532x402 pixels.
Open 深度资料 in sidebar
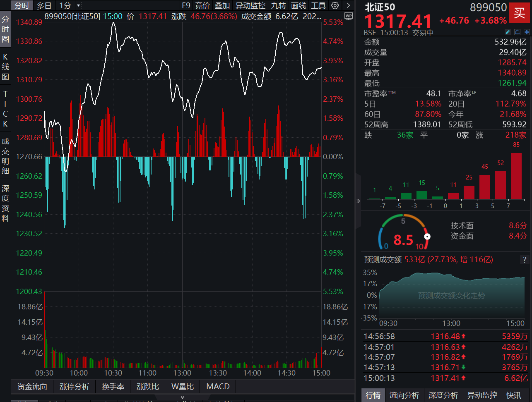tap(5, 203)
